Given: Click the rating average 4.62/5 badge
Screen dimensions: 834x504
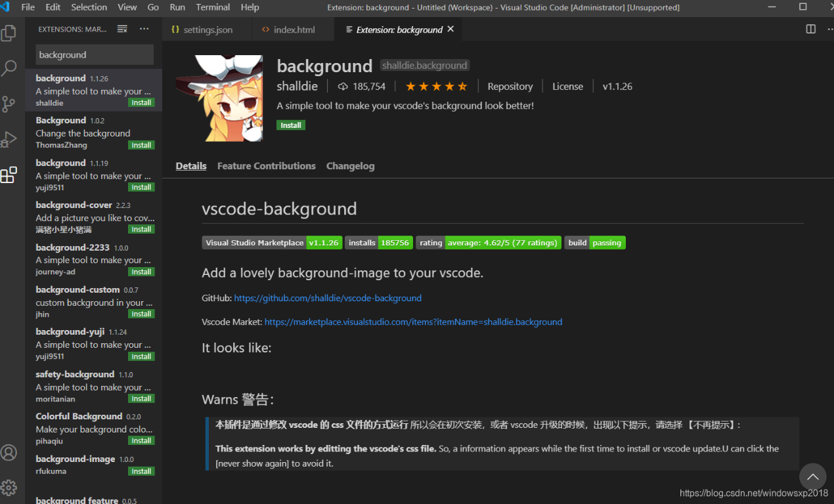Looking at the screenshot, I should pos(489,243).
